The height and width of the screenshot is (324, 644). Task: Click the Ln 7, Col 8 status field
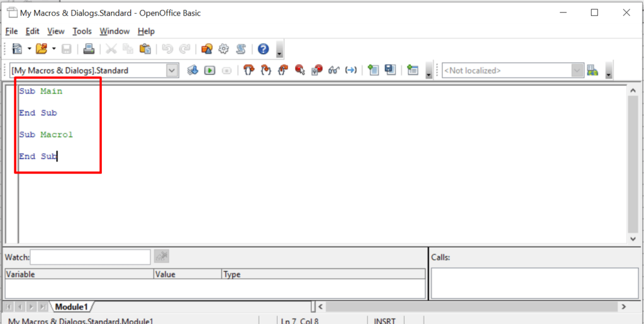[x=300, y=320]
